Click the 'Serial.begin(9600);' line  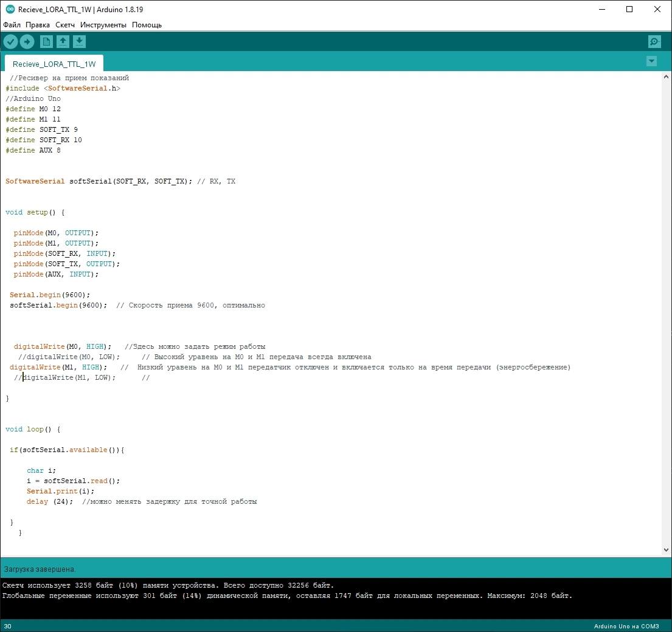[x=50, y=295]
